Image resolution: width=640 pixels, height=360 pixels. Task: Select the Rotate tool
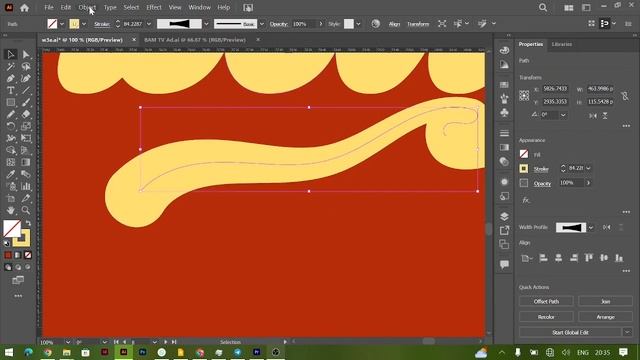(11, 126)
